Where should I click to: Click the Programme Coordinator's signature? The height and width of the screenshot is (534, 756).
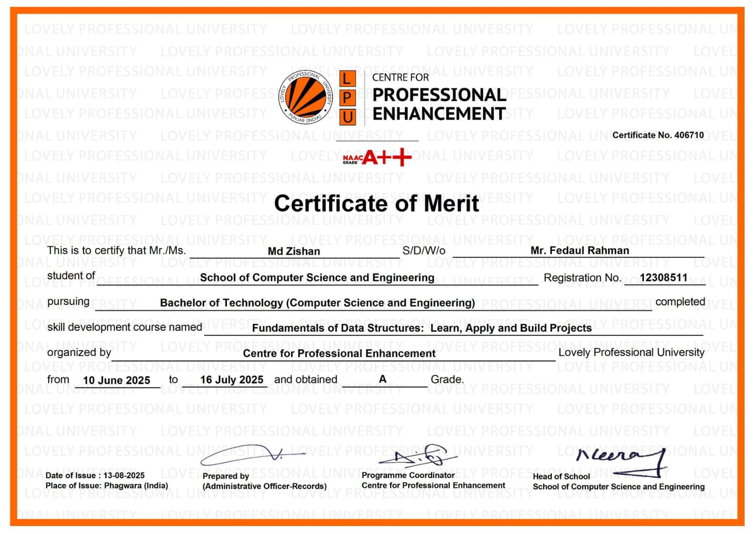418,455
